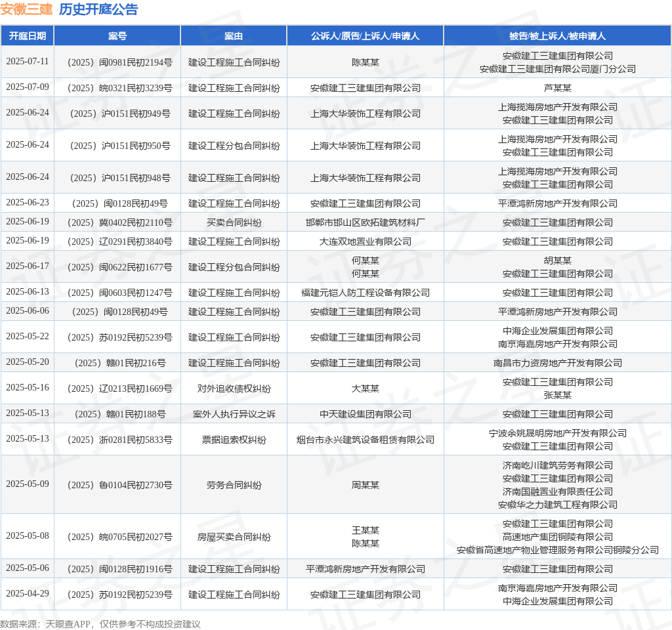
Task: Click plaintiff '大某某'
Action: coord(365,388)
